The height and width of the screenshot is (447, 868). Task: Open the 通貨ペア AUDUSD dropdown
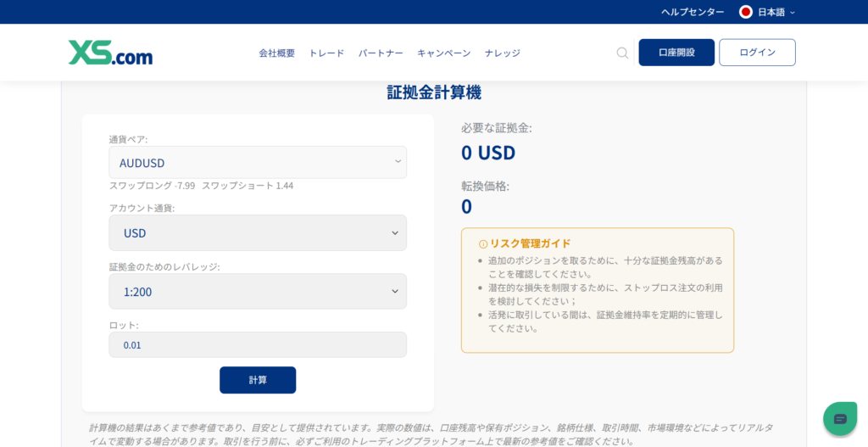(x=258, y=162)
